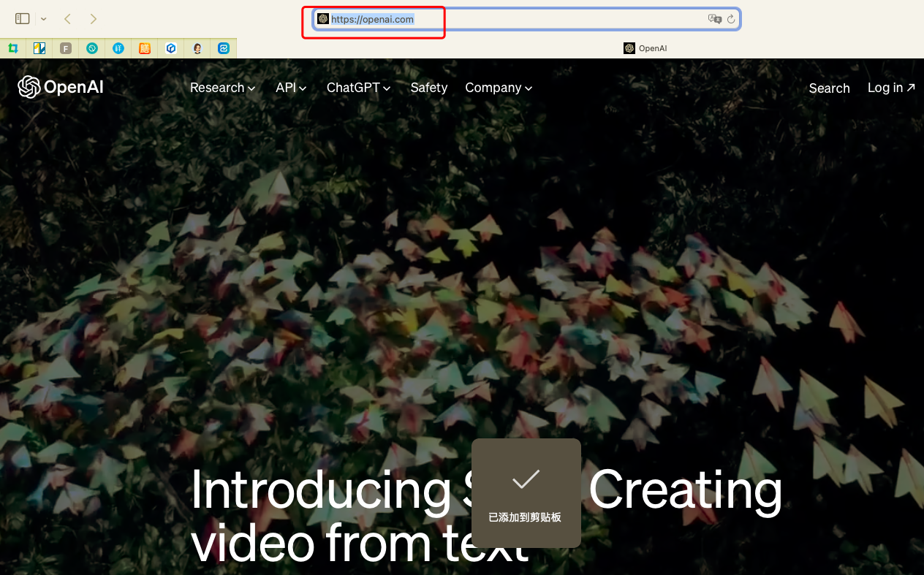Go forward to the next page
924x575 pixels.
[93, 19]
